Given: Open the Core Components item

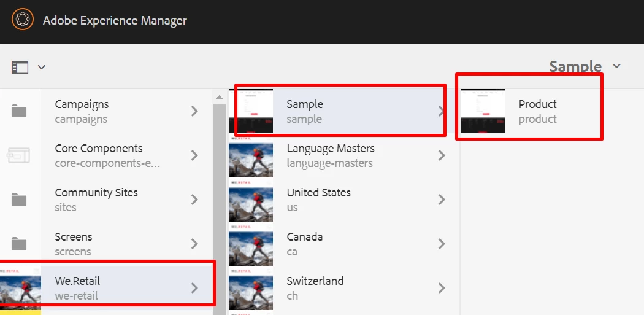Looking at the screenshot, I should coord(106,155).
